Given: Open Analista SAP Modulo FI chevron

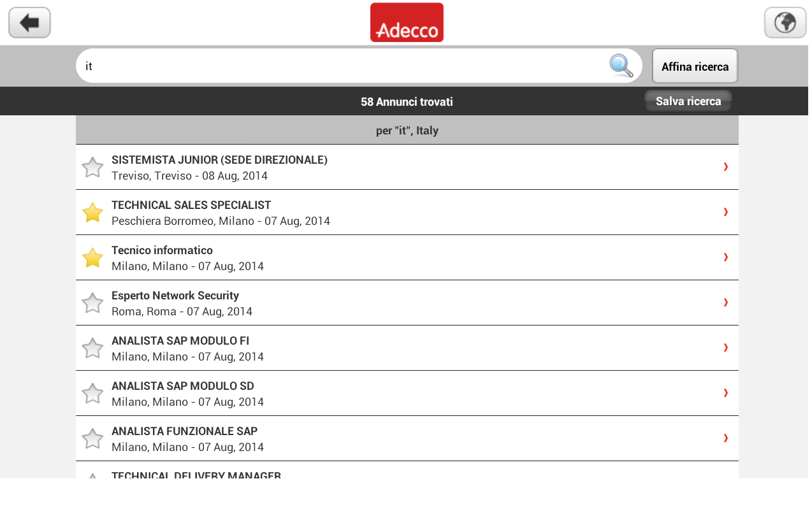Looking at the screenshot, I should tap(725, 348).
